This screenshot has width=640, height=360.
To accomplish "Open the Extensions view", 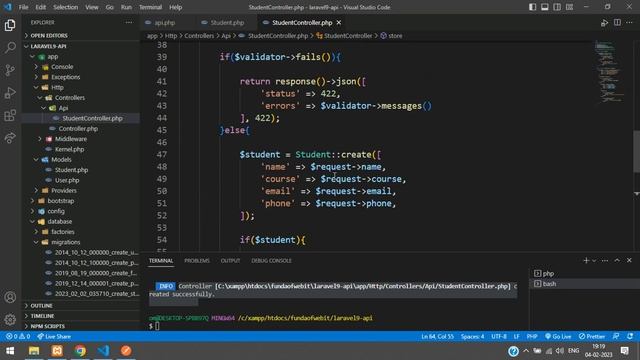I will 10,116.
